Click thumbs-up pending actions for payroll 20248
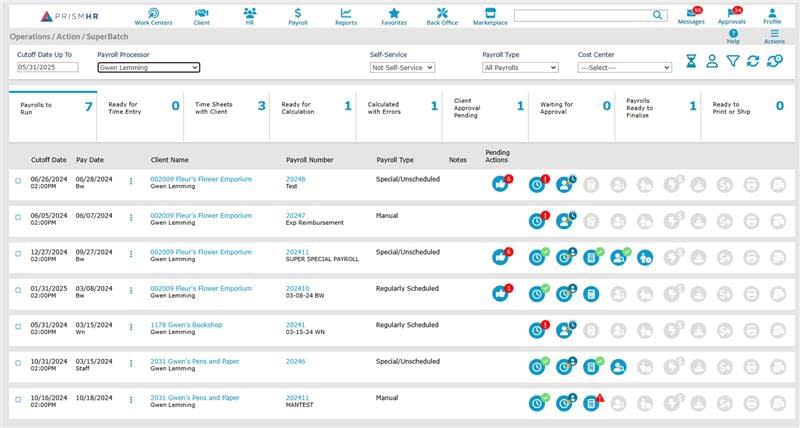Image resolution: width=800 pixels, height=428 pixels. [x=500, y=184]
